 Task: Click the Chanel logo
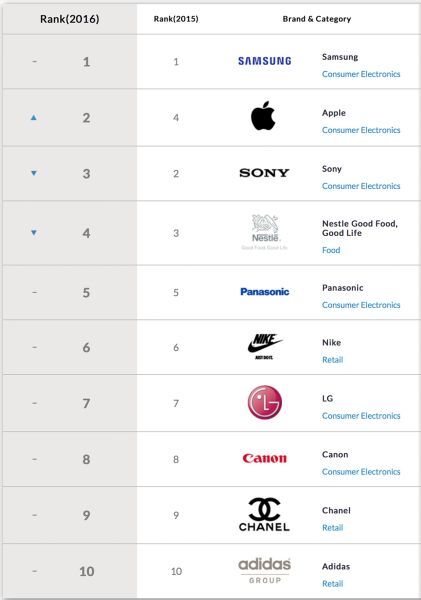click(264, 514)
